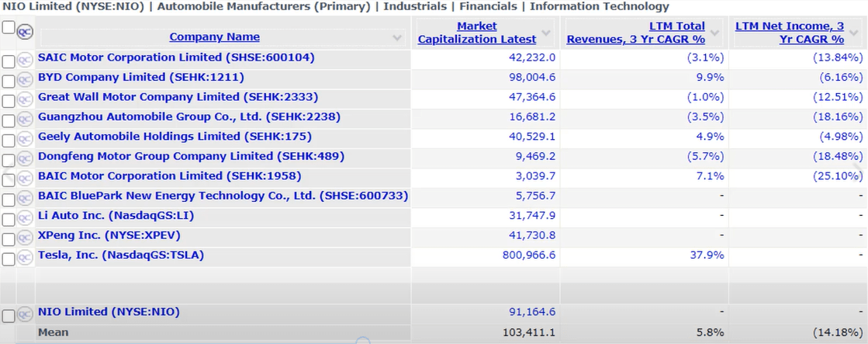
Task: Open BAIC Motor Corporation Limited link
Action: [169, 175]
